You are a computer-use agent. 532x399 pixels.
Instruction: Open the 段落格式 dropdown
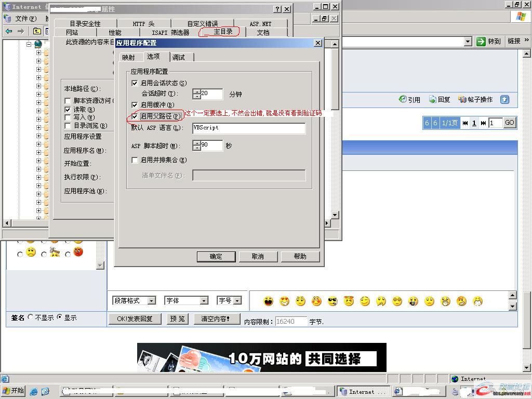[151, 301]
